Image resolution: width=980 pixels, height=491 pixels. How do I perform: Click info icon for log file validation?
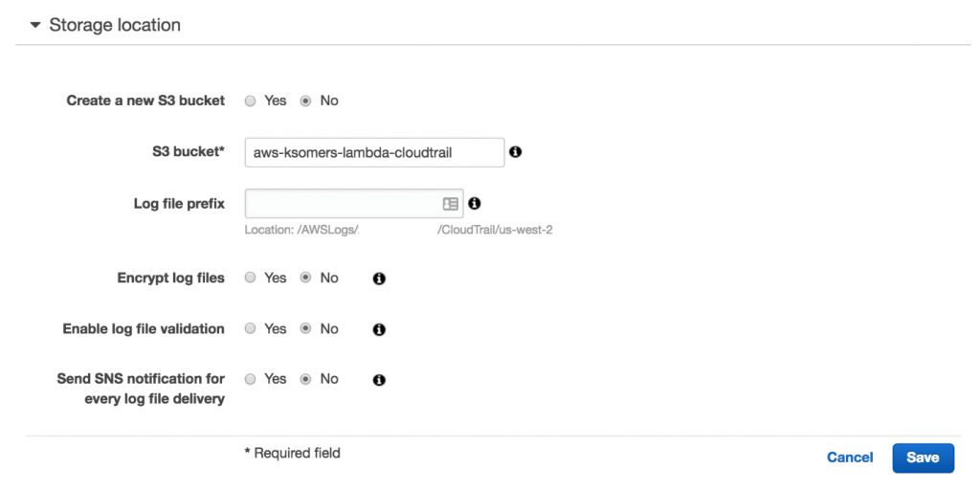point(379,329)
